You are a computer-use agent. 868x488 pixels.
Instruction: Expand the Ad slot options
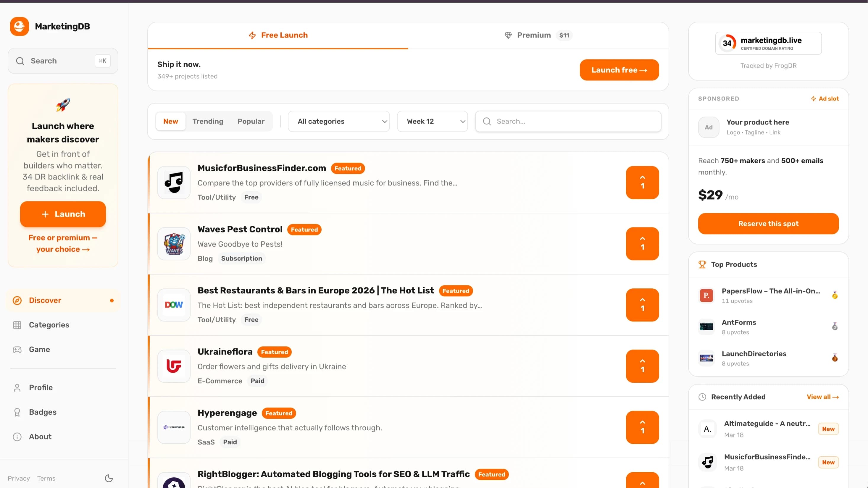point(825,98)
